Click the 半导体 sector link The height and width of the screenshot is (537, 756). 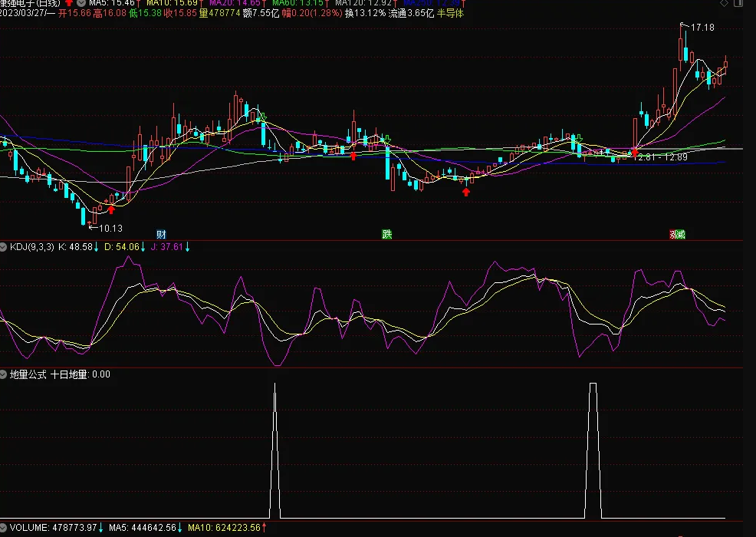point(450,14)
